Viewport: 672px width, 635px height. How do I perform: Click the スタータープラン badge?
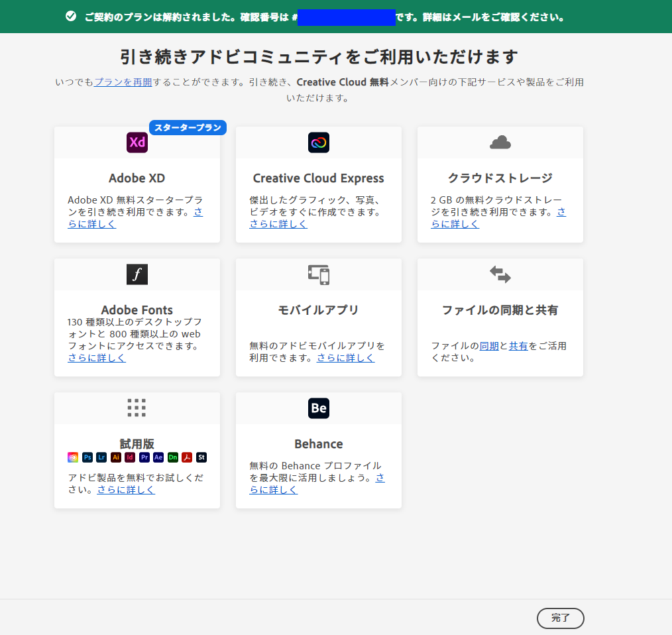tap(188, 127)
